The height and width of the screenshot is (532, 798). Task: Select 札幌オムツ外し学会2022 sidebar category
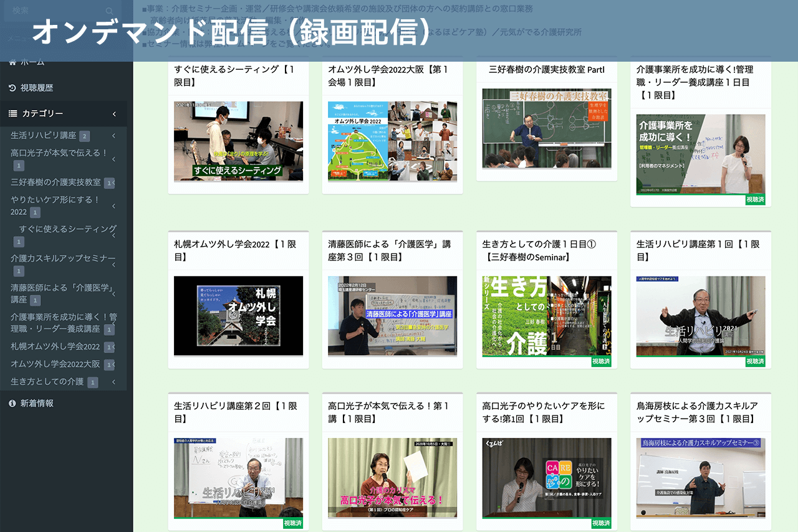click(55, 347)
